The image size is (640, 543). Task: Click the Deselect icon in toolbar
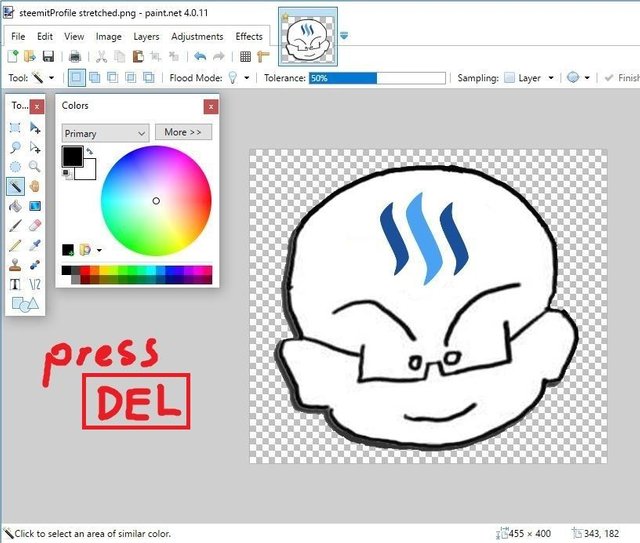click(173, 56)
